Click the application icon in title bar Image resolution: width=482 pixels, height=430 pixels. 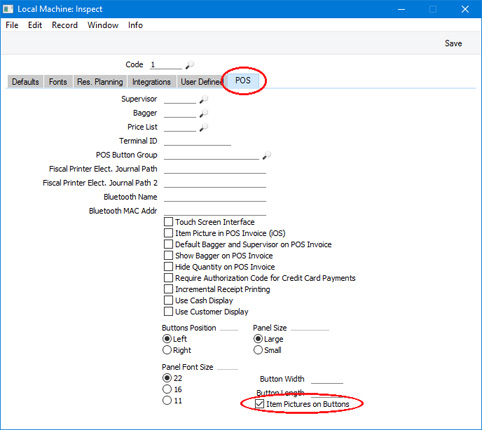click(8, 9)
